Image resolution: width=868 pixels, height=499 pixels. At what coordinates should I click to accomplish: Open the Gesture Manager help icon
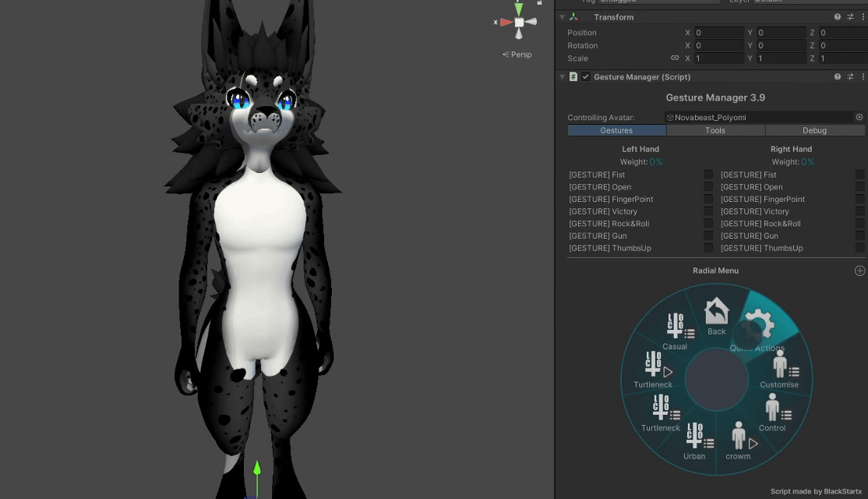tap(837, 77)
